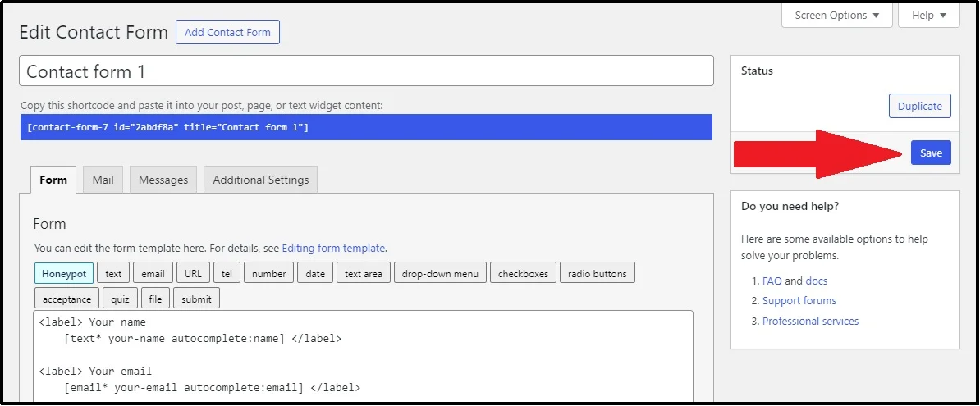Add a drop-down menu tag
This screenshot has width=980, height=406.
click(x=440, y=274)
